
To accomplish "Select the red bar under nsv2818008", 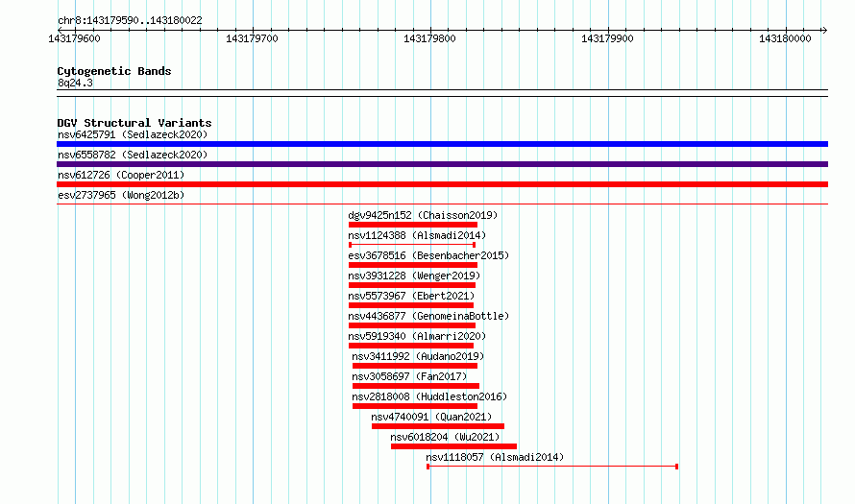I will pos(415,406).
